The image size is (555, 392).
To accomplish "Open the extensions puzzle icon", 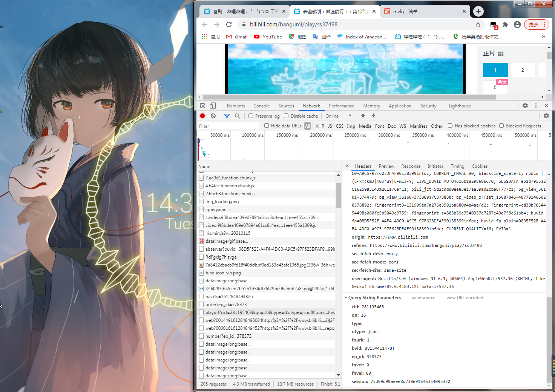I will (x=505, y=24).
